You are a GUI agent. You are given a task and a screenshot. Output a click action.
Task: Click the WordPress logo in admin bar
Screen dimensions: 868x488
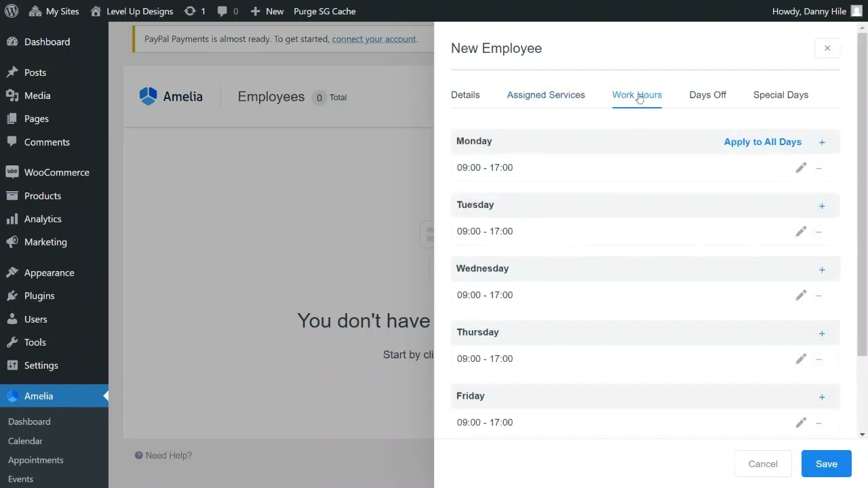click(12, 11)
